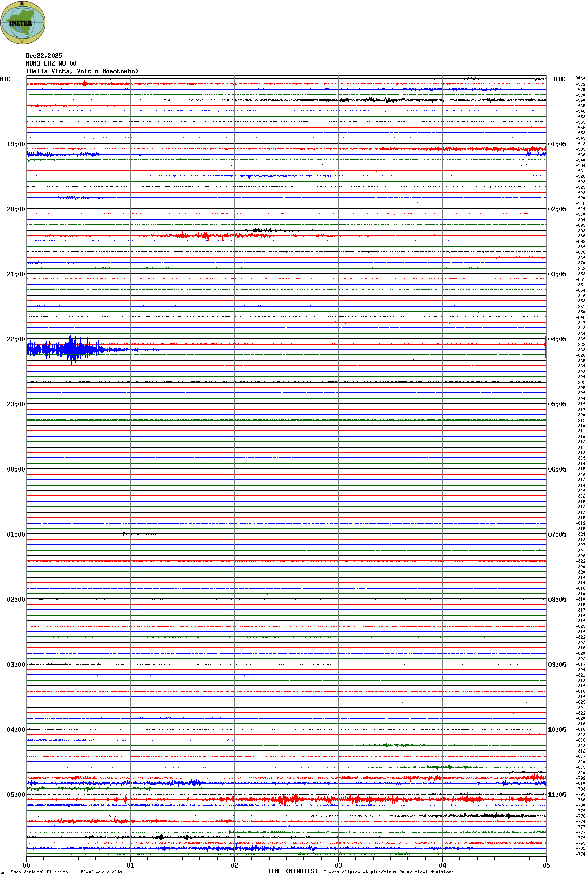Select the 22:00 local time marker

click(16, 339)
